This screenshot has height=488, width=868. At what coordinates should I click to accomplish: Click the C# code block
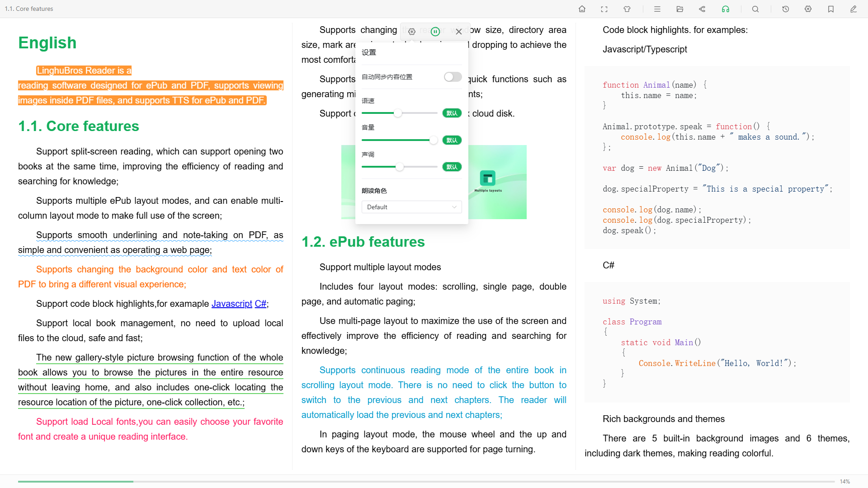pos(717,342)
